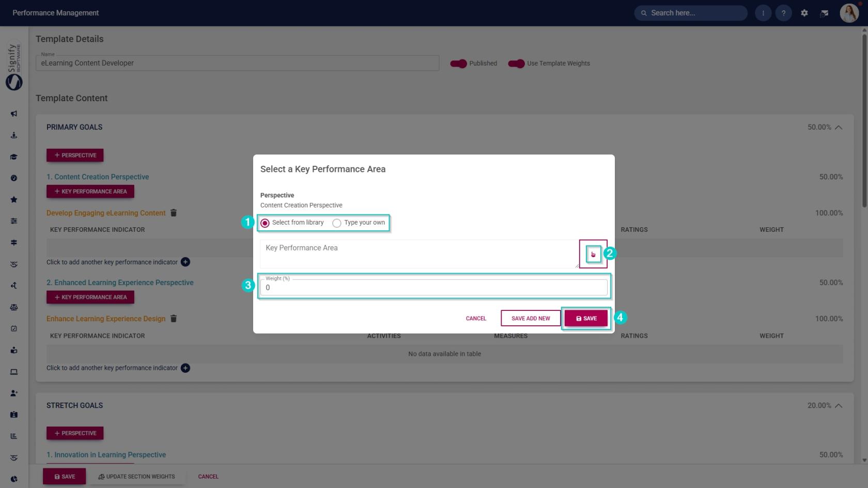Open the messages envelope icon

[x=825, y=13]
